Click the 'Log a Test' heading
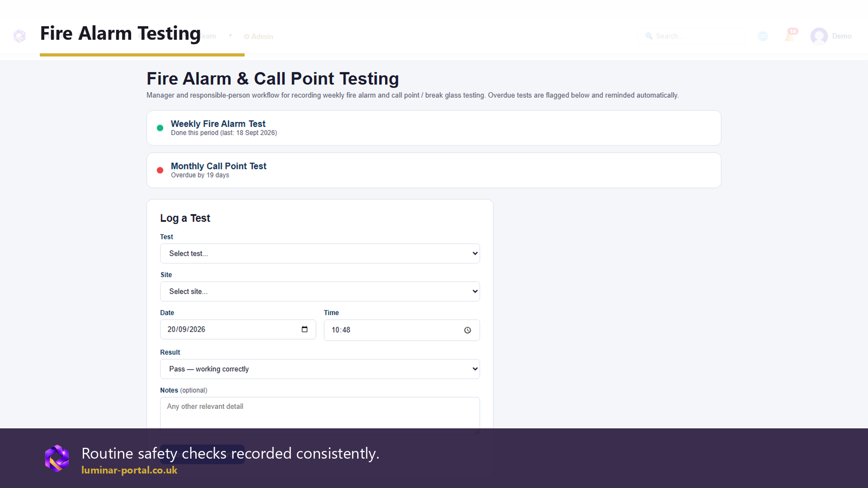 pos(185,218)
